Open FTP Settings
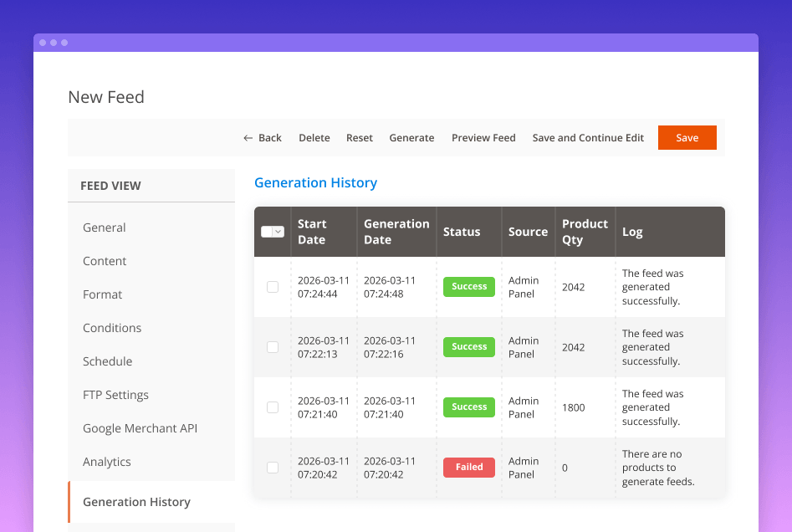This screenshot has width=792, height=532. tap(115, 394)
